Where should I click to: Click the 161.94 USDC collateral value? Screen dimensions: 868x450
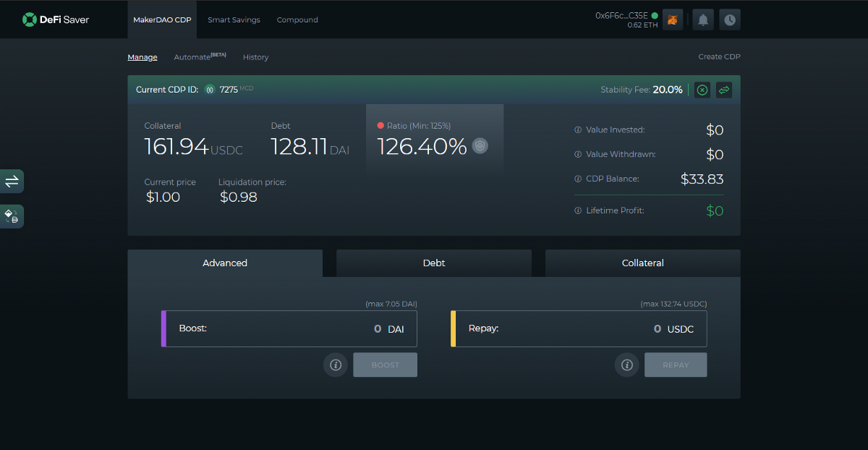pos(193,147)
